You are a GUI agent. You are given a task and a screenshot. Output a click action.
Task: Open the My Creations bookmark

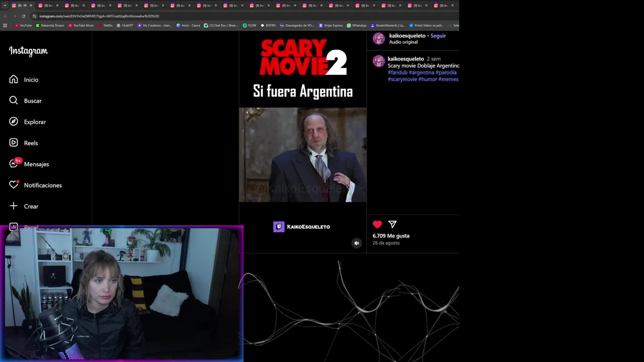point(154,25)
